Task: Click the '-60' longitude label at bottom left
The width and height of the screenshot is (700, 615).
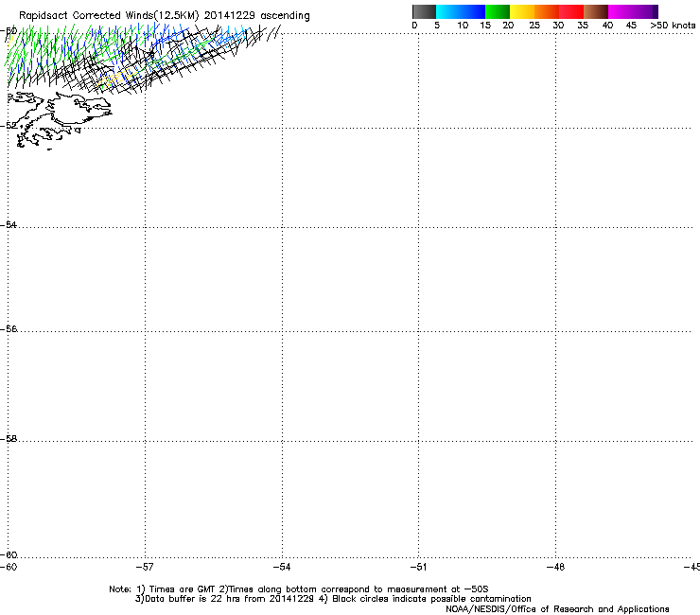Action: tap(9, 567)
